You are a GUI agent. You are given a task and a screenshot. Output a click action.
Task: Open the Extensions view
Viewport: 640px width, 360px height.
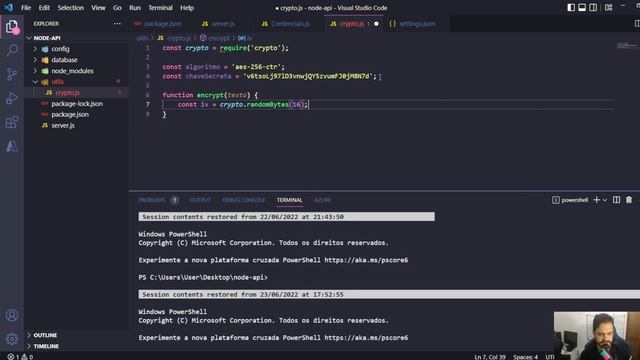12,122
